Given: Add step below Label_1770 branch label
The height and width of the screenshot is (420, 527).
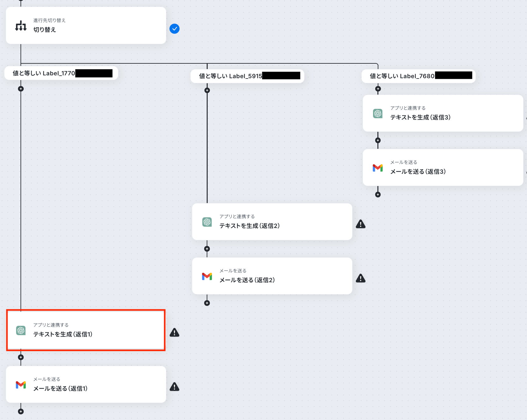Looking at the screenshot, I should [x=21, y=89].
